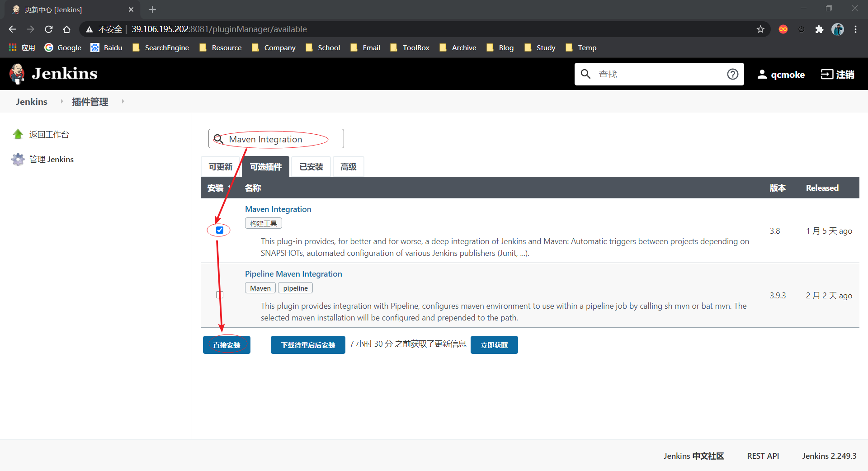Screen dimensions: 868x471
Task: Sort by the 版本 column header
Action: (778, 188)
